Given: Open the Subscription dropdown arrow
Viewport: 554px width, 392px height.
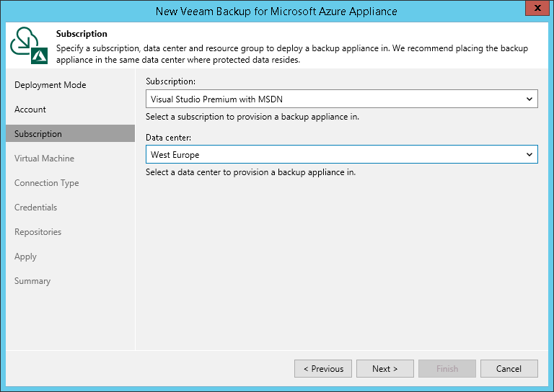Looking at the screenshot, I should (x=529, y=99).
